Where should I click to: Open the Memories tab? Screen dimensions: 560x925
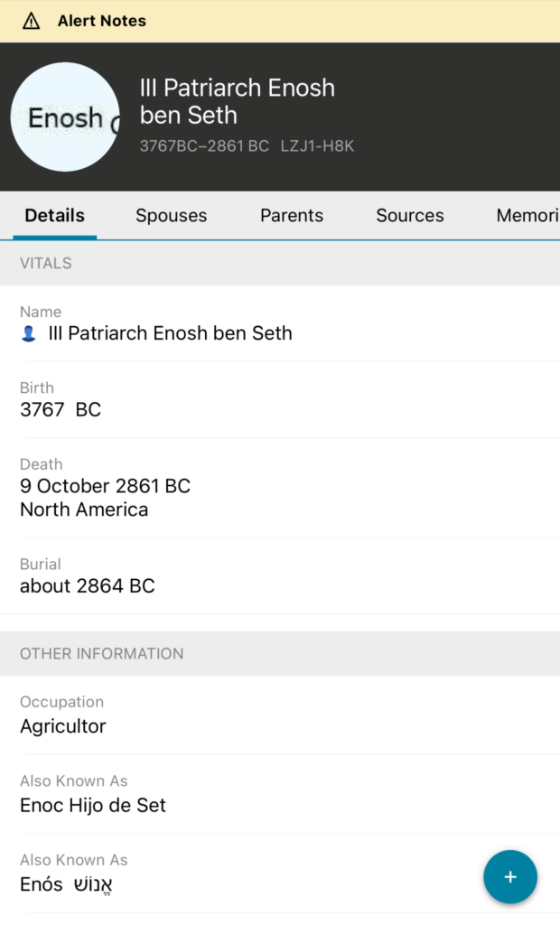tap(527, 216)
